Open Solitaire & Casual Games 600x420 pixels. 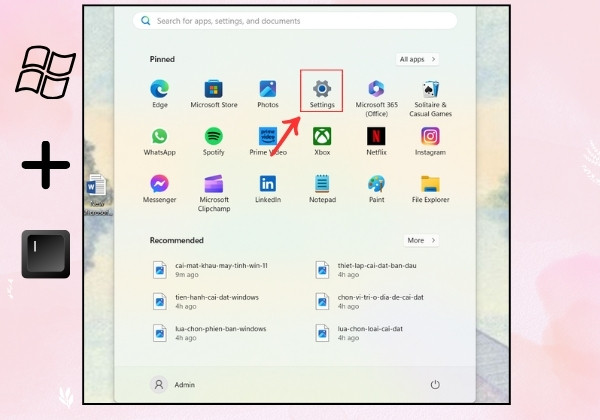(430, 98)
